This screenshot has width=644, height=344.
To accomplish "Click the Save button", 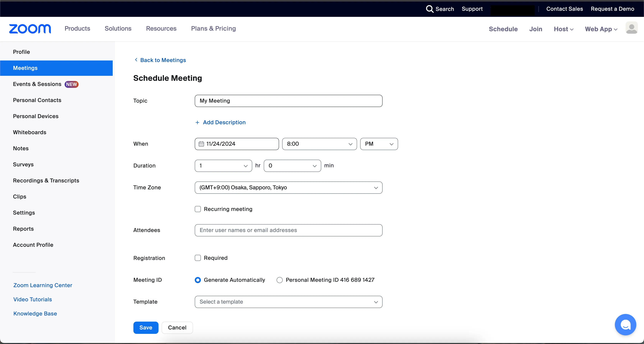I will [x=146, y=328].
